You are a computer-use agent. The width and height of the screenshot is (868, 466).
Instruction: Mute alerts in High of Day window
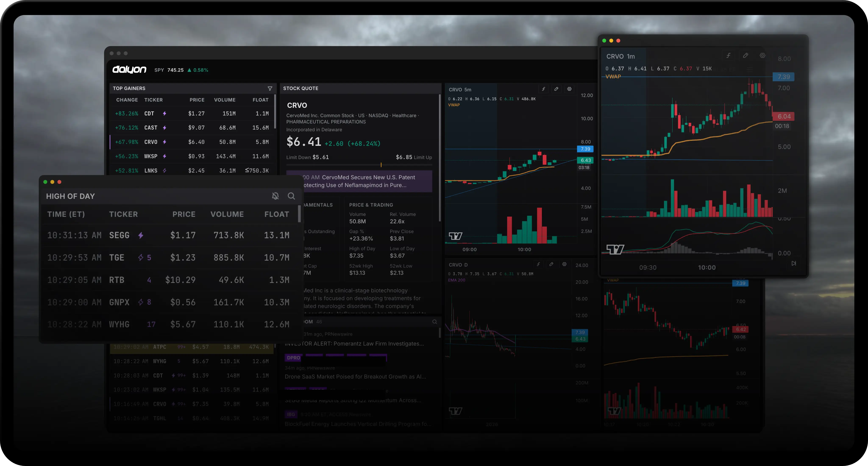coord(275,196)
